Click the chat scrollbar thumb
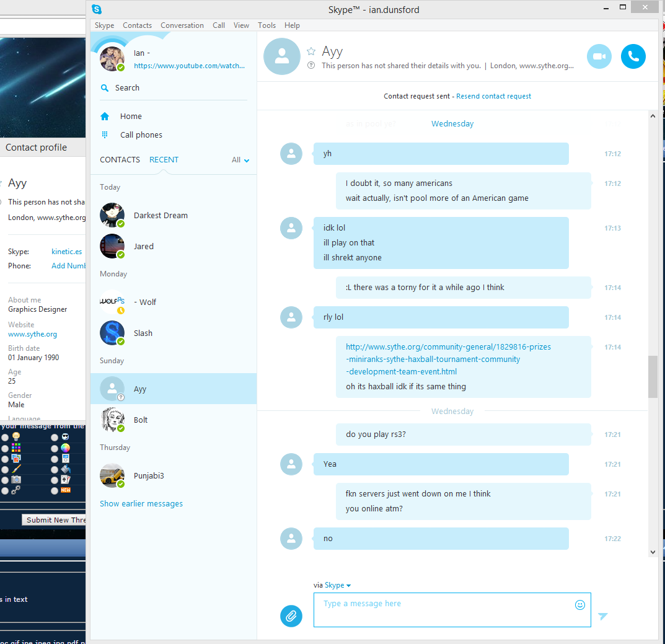The height and width of the screenshot is (644, 665). coord(652,377)
